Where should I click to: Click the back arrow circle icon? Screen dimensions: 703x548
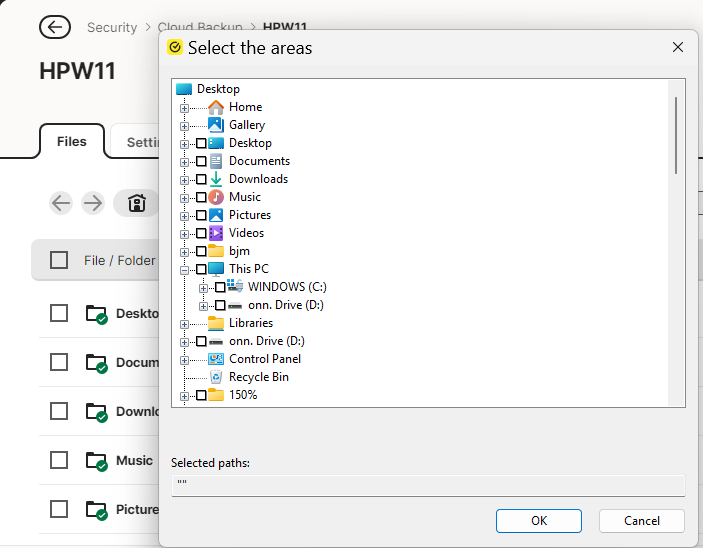54,27
